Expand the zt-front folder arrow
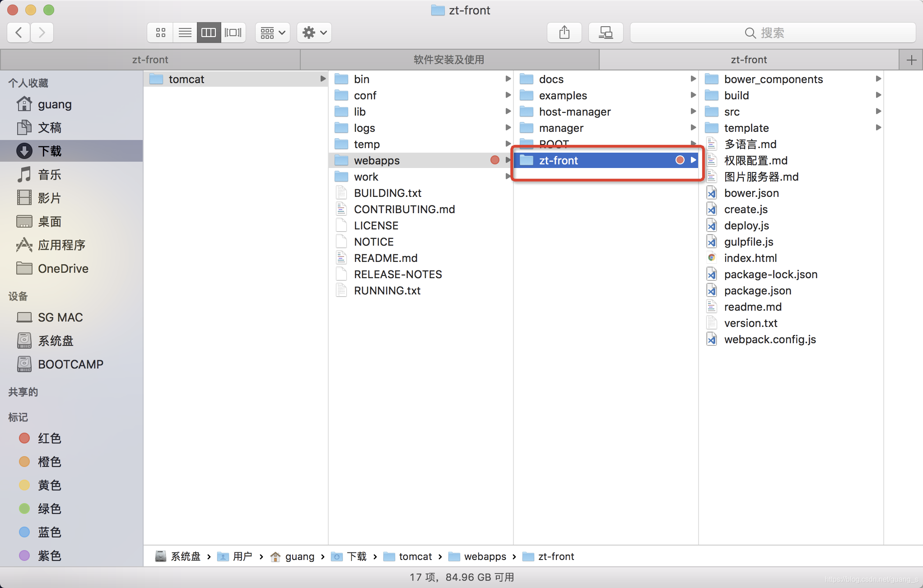The width and height of the screenshot is (923, 588). (x=694, y=160)
